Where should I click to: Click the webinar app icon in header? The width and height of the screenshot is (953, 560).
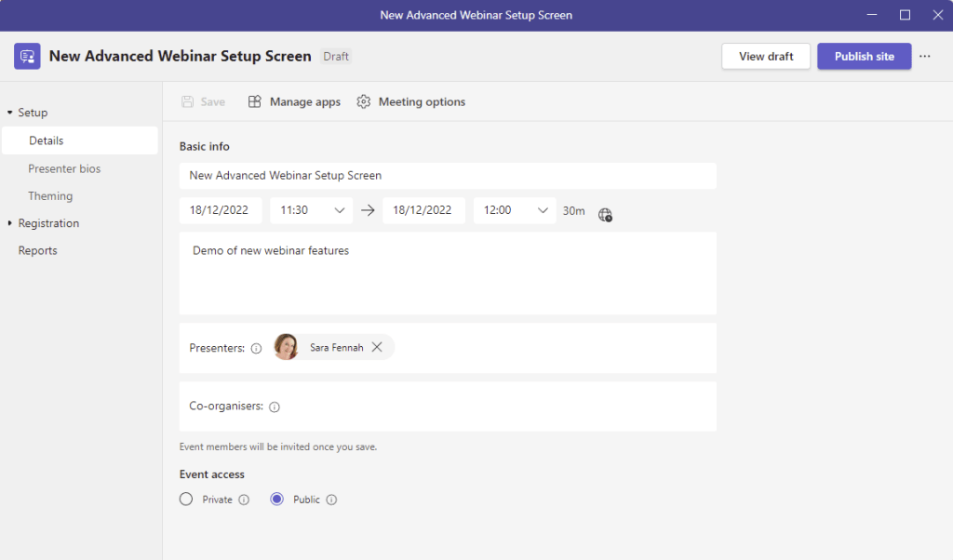tap(27, 56)
